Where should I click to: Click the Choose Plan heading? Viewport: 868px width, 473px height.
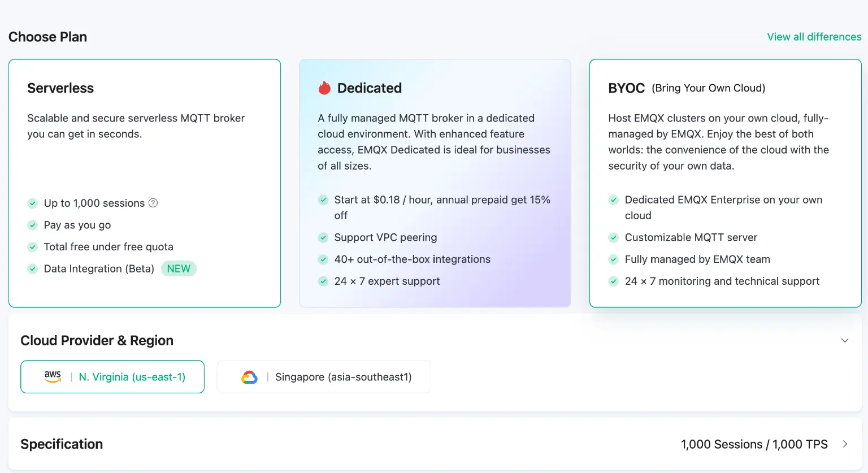coord(47,36)
